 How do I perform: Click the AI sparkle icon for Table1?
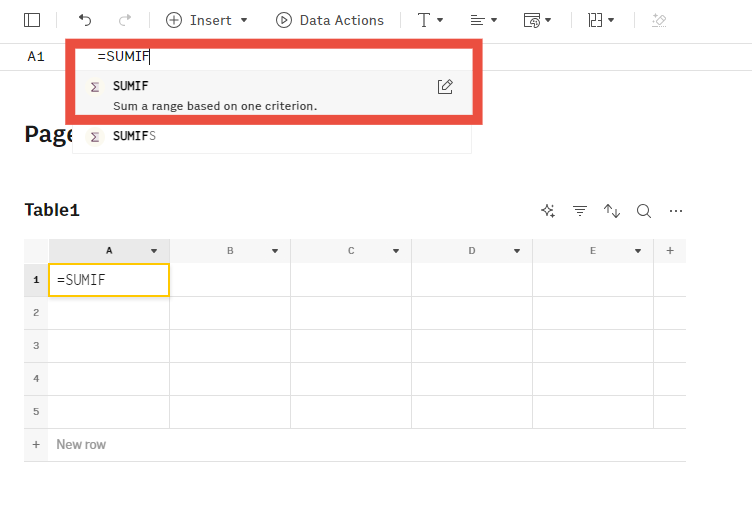548,211
